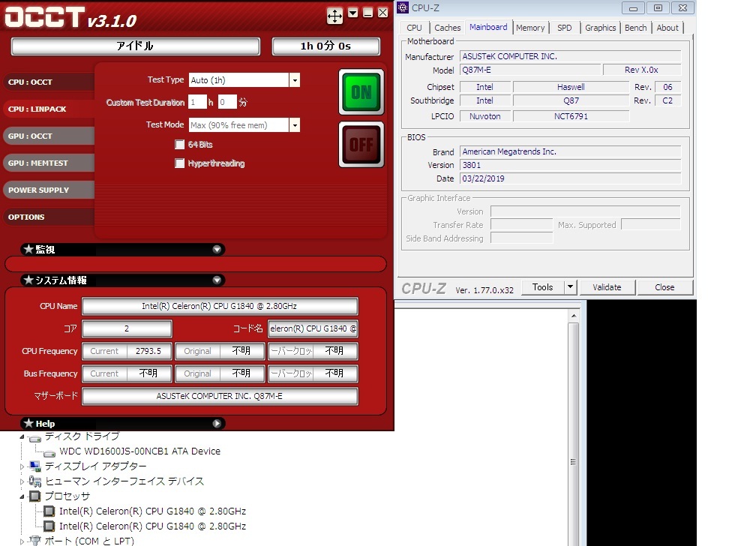Click the CPU-Z Close button
The height and width of the screenshot is (546, 756).
pyautogui.click(x=664, y=287)
